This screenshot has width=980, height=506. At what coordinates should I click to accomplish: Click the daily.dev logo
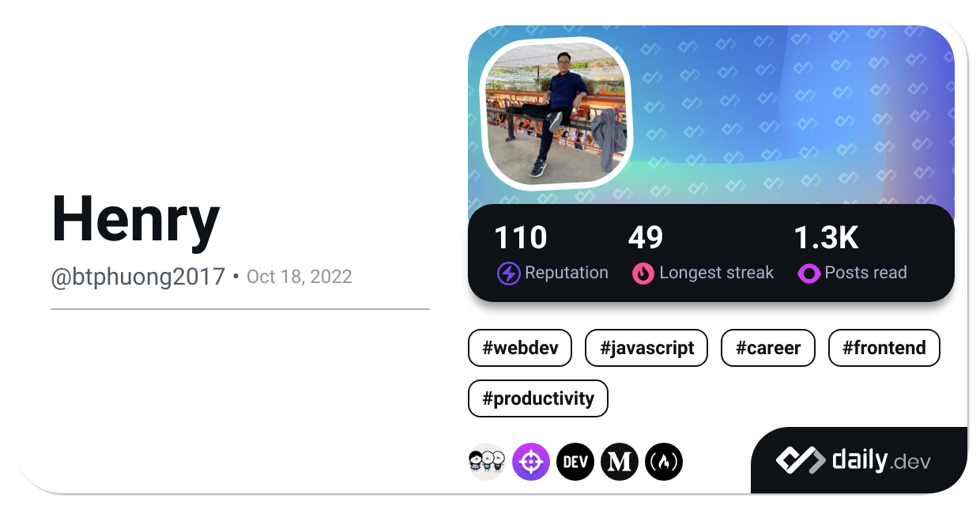[x=854, y=460]
